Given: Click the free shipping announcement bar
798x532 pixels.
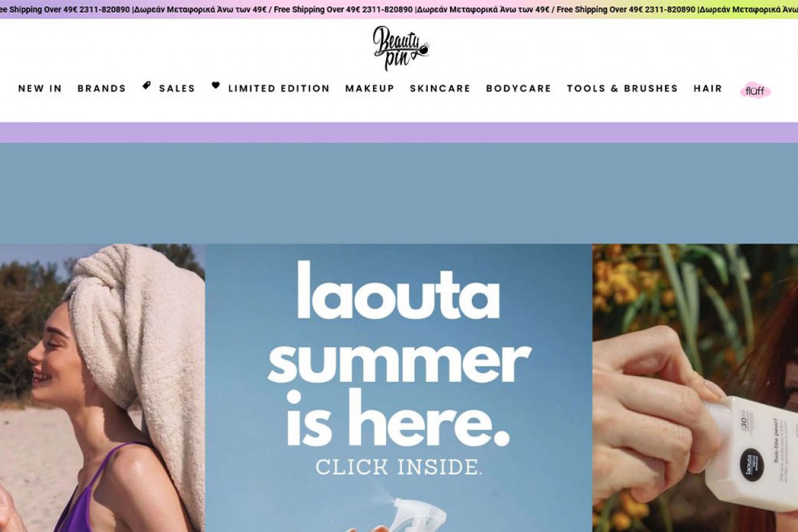Looking at the screenshot, I should [399, 9].
